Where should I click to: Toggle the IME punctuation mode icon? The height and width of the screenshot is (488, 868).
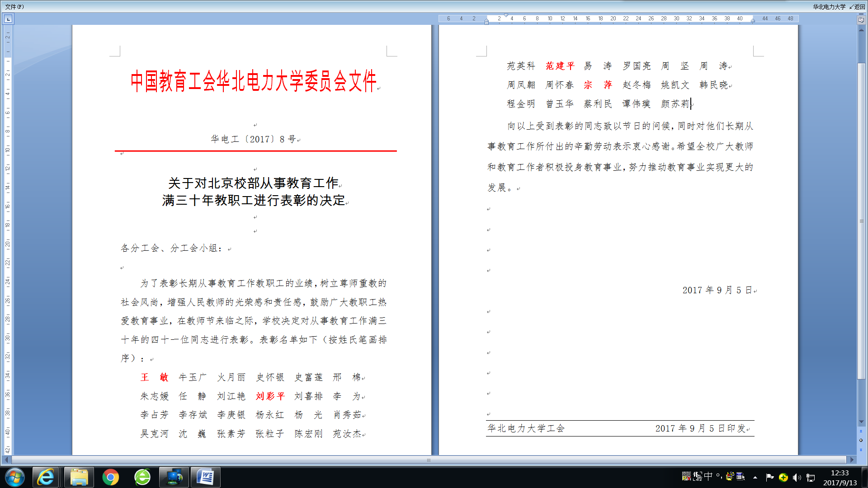(719, 476)
